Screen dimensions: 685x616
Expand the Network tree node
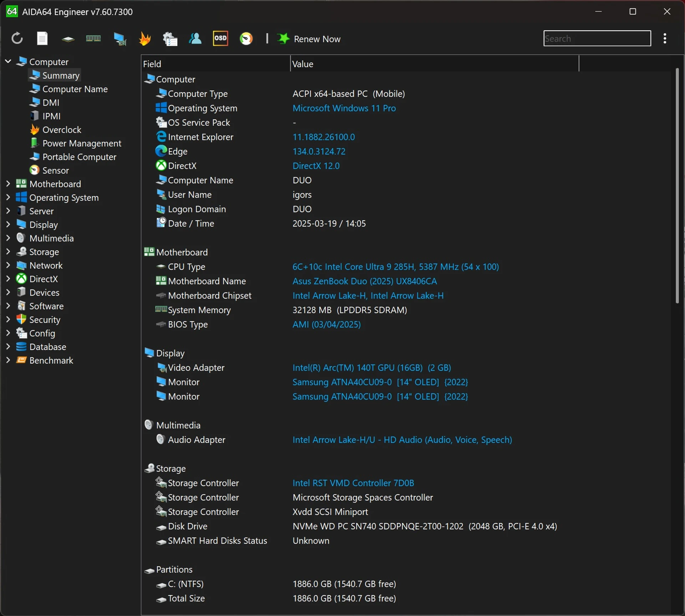point(8,265)
